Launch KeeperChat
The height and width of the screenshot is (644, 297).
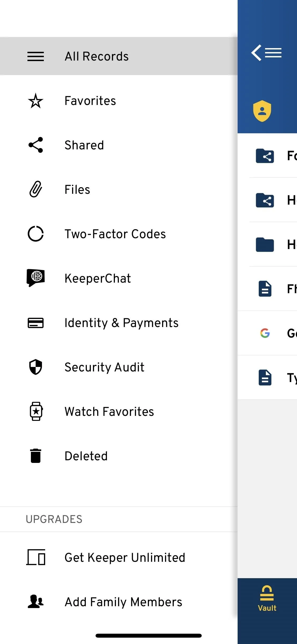[x=119, y=278]
